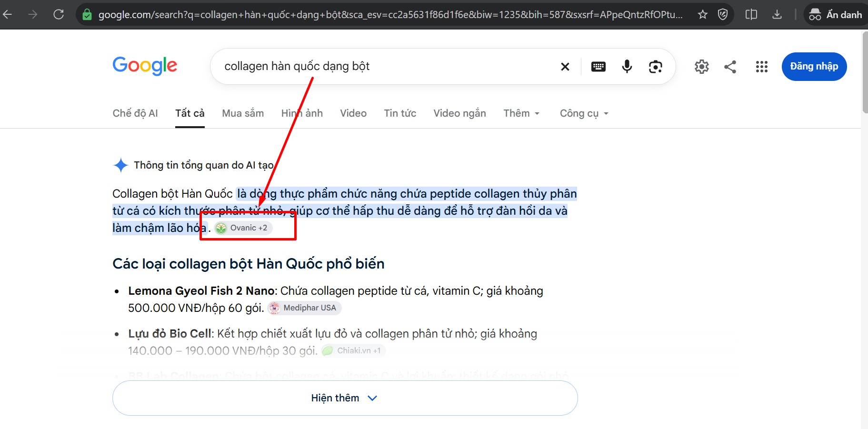Click the browser address bar URL
This screenshot has width=868, height=429.
[390, 15]
